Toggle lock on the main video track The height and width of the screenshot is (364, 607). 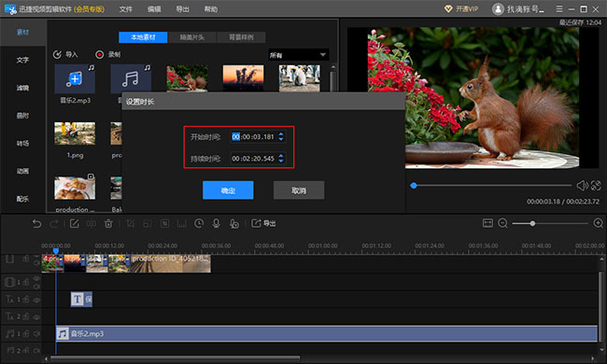(x=26, y=259)
